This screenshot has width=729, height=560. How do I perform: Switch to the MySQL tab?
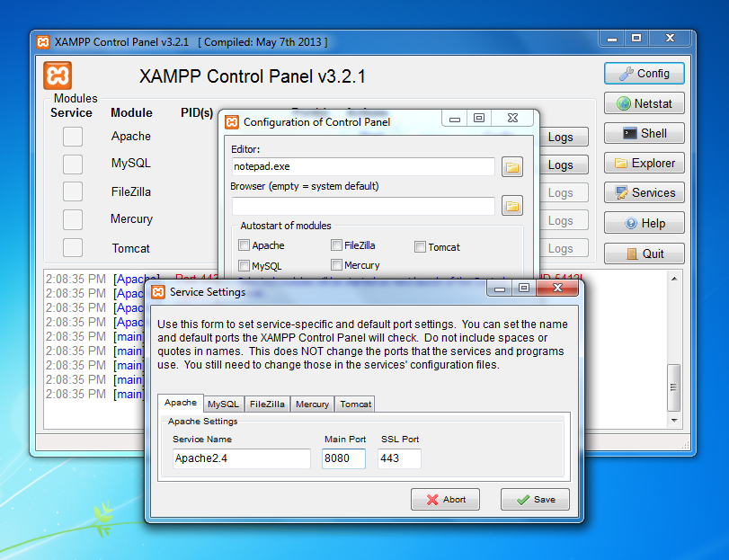point(223,404)
